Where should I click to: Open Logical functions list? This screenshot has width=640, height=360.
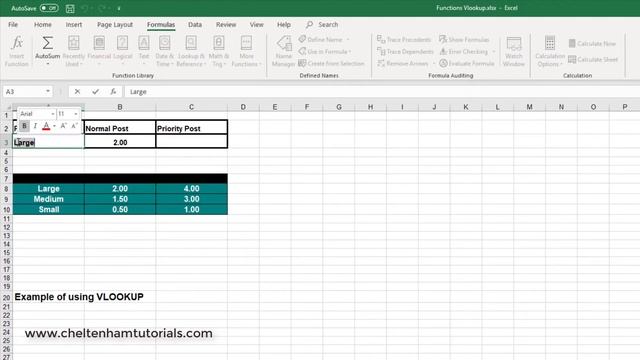(122, 51)
